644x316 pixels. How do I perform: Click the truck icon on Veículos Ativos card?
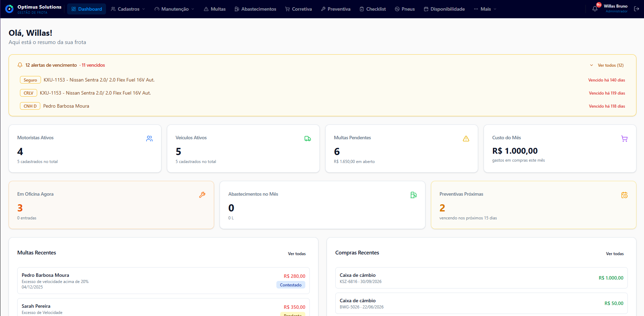[x=308, y=139]
